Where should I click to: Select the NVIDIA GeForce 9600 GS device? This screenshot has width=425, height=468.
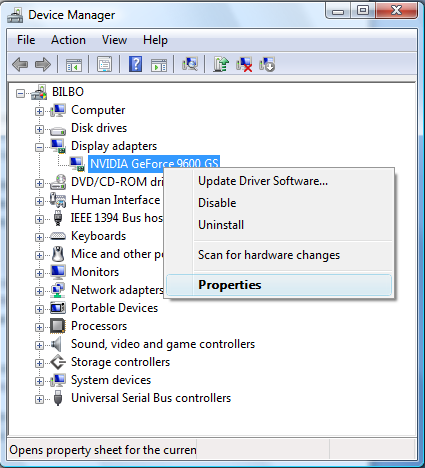coord(154,163)
